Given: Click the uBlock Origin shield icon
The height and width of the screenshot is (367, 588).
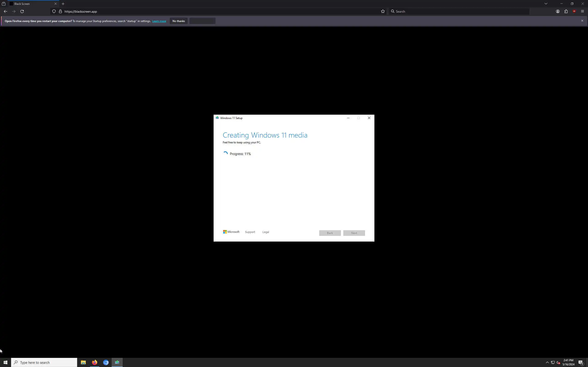Looking at the screenshot, I should (x=574, y=11).
